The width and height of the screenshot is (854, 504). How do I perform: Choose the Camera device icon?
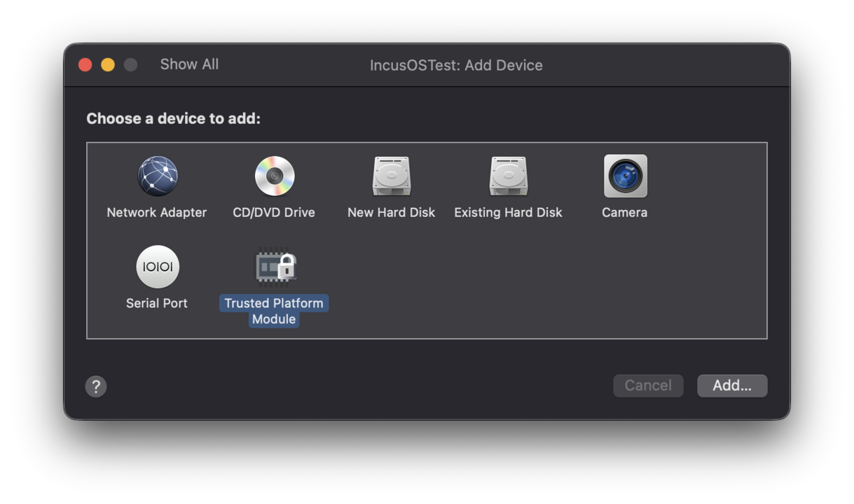[x=625, y=176]
